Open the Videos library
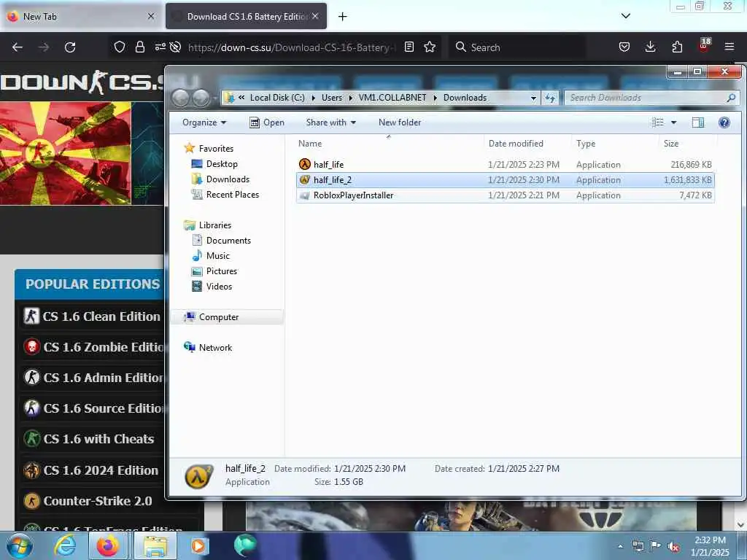The height and width of the screenshot is (560, 747). point(219,286)
